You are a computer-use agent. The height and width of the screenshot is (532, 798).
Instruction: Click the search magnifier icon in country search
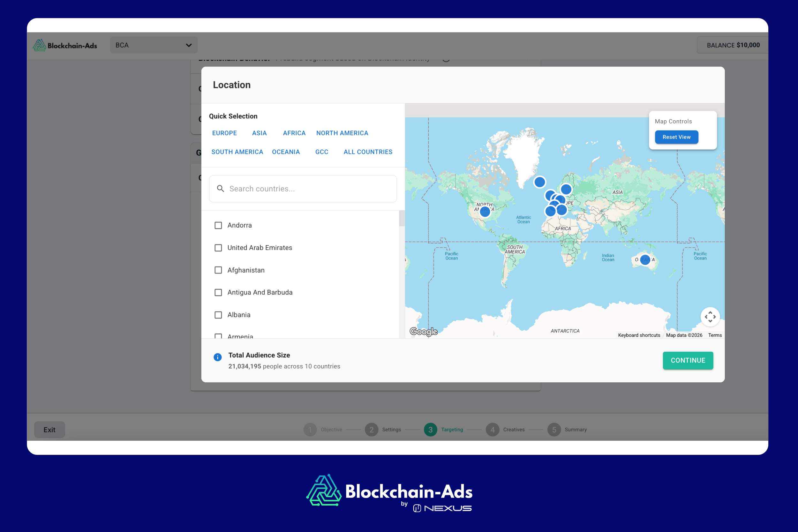(x=220, y=189)
